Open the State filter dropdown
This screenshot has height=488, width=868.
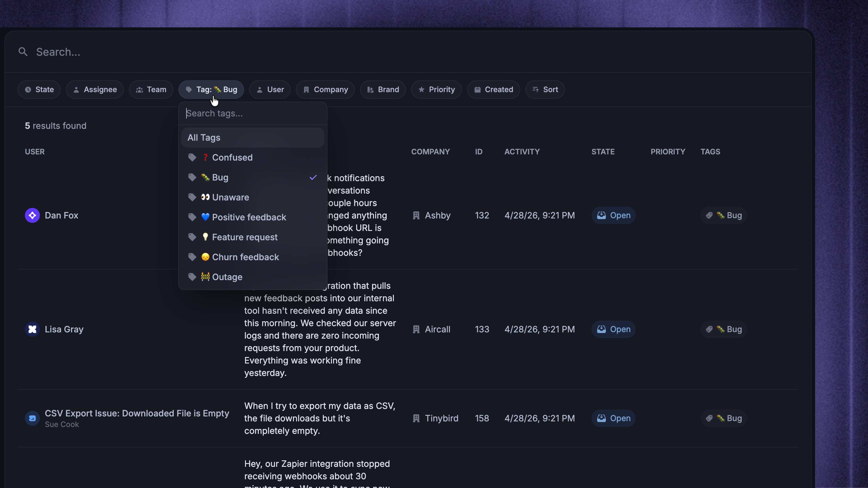pyautogui.click(x=39, y=90)
